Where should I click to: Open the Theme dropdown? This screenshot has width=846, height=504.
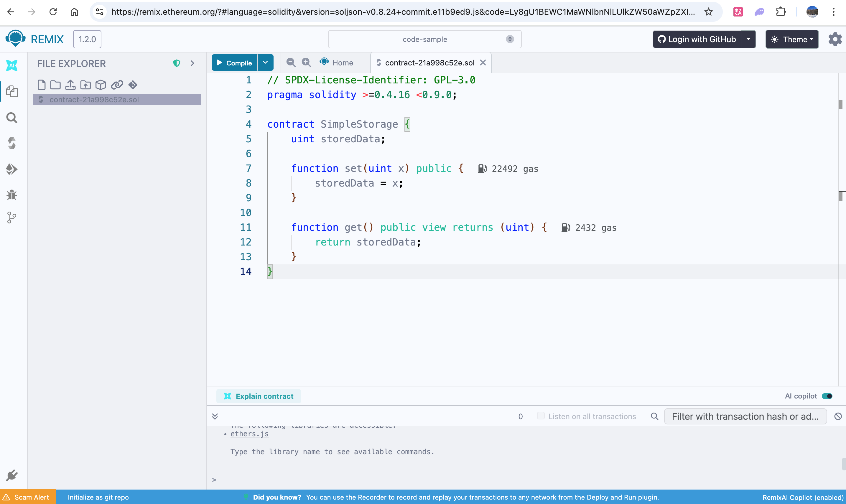pyautogui.click(x=792, y=39)
